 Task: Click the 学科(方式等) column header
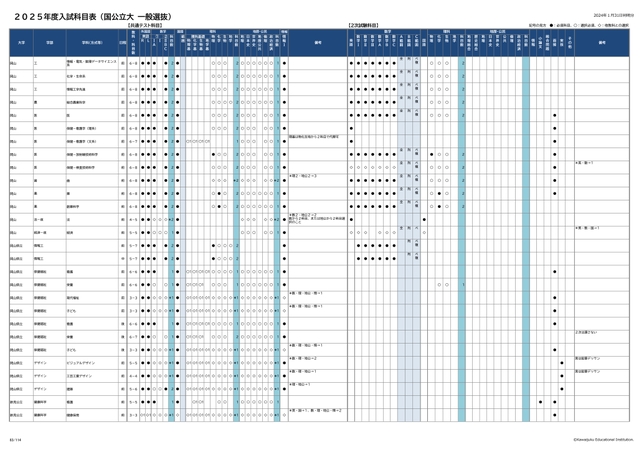point(89,42)
